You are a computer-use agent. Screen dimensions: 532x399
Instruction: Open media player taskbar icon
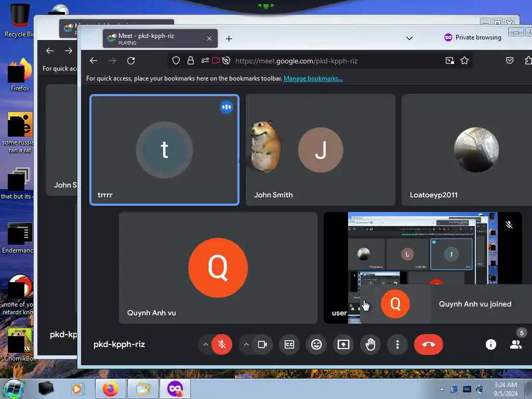coord(77,389)
